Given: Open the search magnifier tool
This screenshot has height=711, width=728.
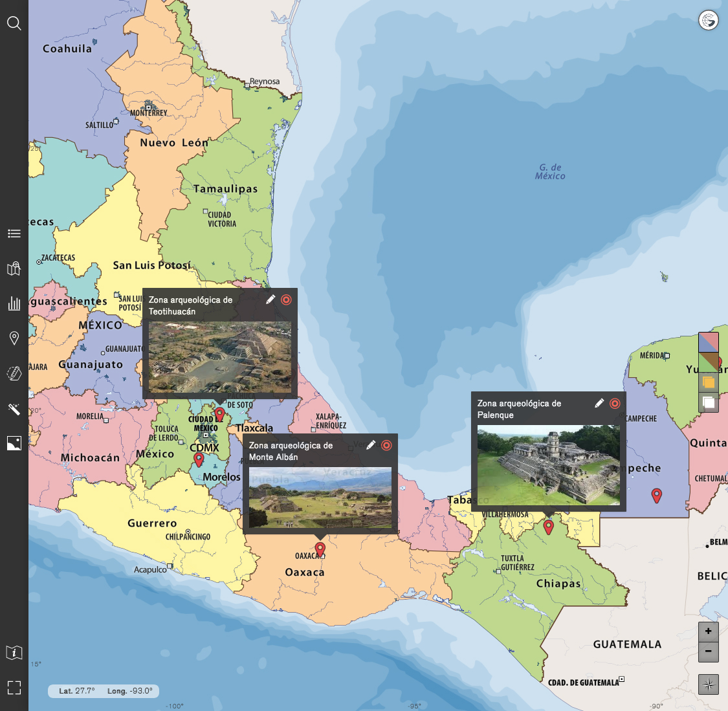Looking at the screenshot, I should [14, 23].
